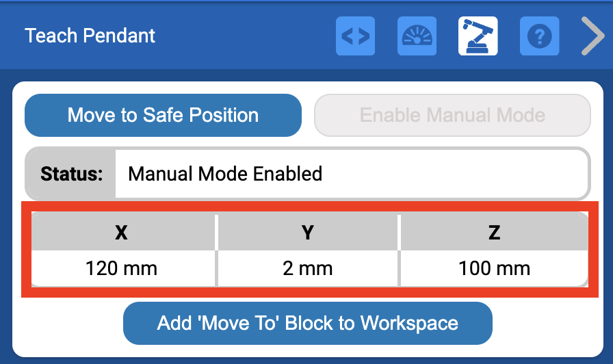Click the Enable Manual Mode button

click(x=452, y=115)
